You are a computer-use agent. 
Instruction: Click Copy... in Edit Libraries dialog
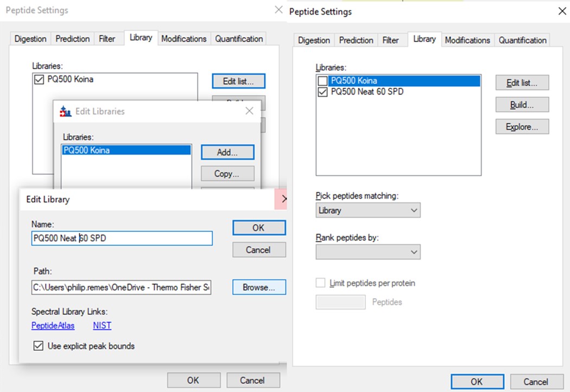[x=227, y=174]
